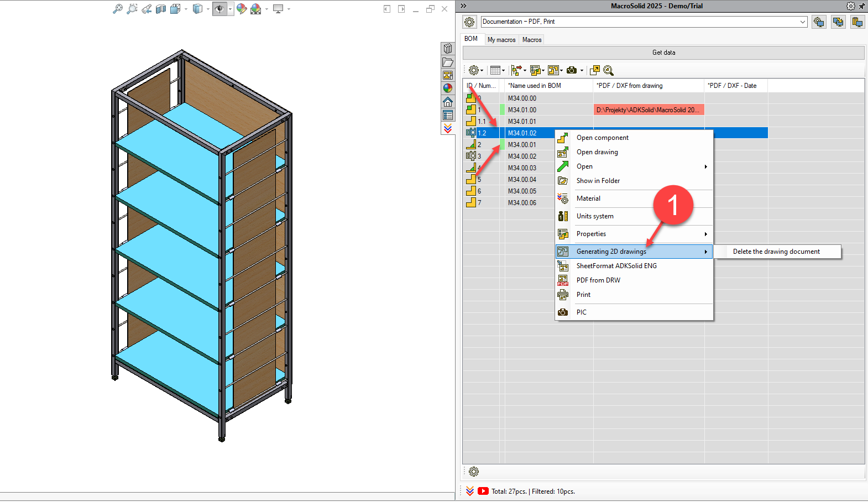868x502 pixels.
Task: Click the red PDF path cell for M34.01.00
Action: 649,110
